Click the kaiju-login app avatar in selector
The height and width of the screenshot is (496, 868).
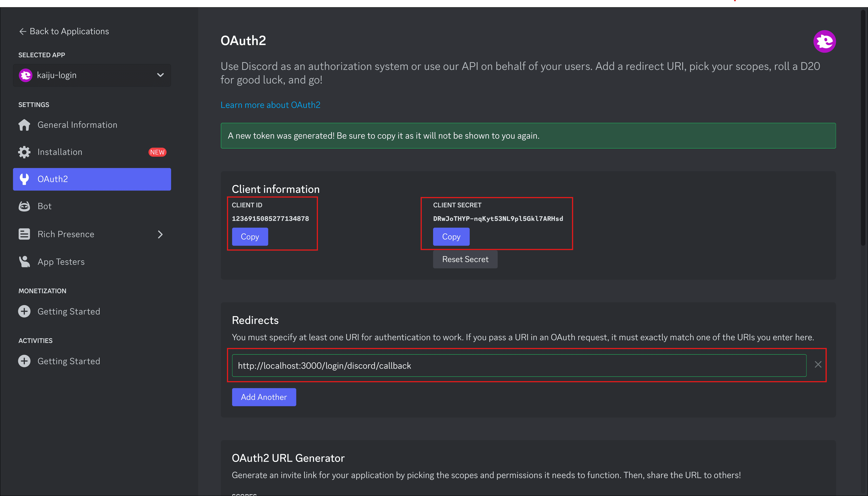tap(26, 75)
